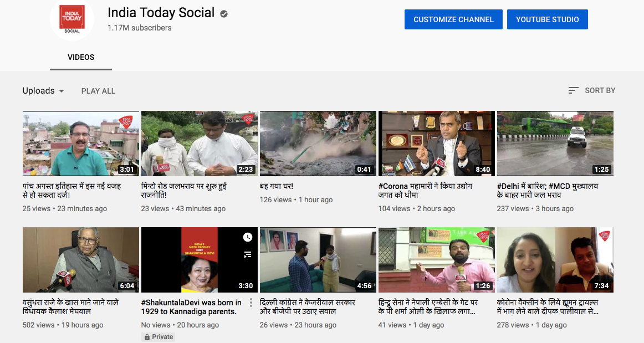Click the '26 views • 23 hours ago' text
This screenshot has width=644, height=343.
pyautogui.click(x=298, y=325)
